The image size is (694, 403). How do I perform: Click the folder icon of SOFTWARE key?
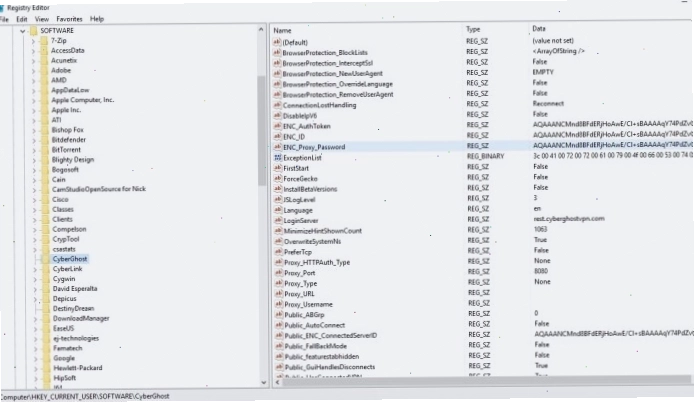pos(34,31)
